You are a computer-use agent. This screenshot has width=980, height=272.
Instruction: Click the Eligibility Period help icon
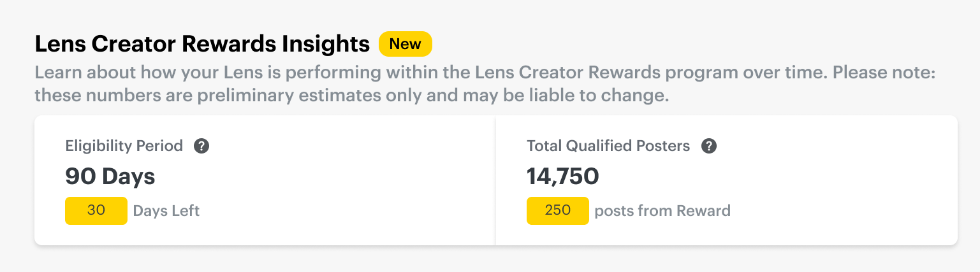pos(201,147)
